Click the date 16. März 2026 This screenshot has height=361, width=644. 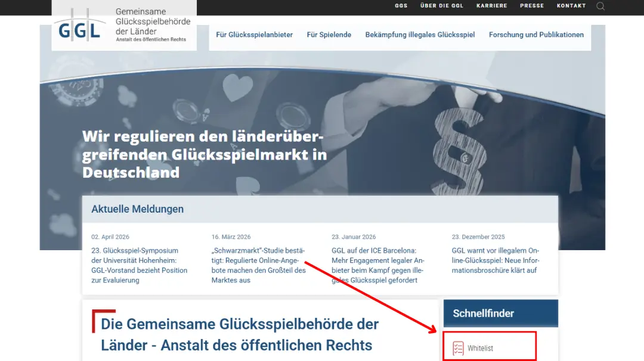tap(231, 236)
